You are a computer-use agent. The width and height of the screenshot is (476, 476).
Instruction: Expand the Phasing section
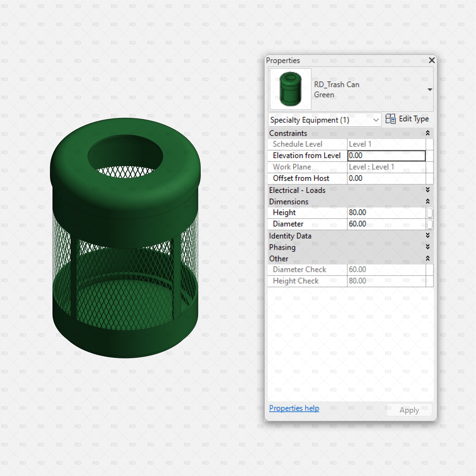click(x=428, y=247)
